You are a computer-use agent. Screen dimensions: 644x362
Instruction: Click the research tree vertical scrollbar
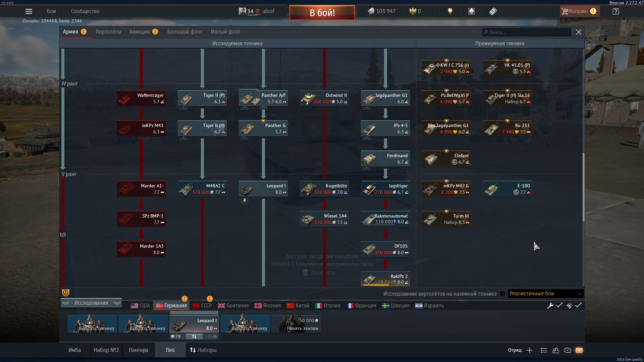coord(583,187)
